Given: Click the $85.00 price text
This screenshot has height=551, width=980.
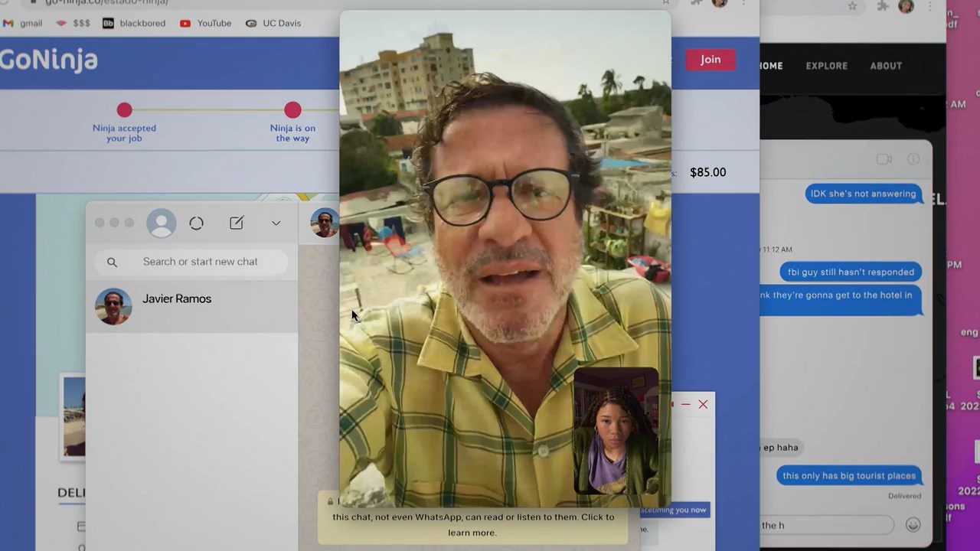Looking at the screenshot, I should tap(707, 172).
